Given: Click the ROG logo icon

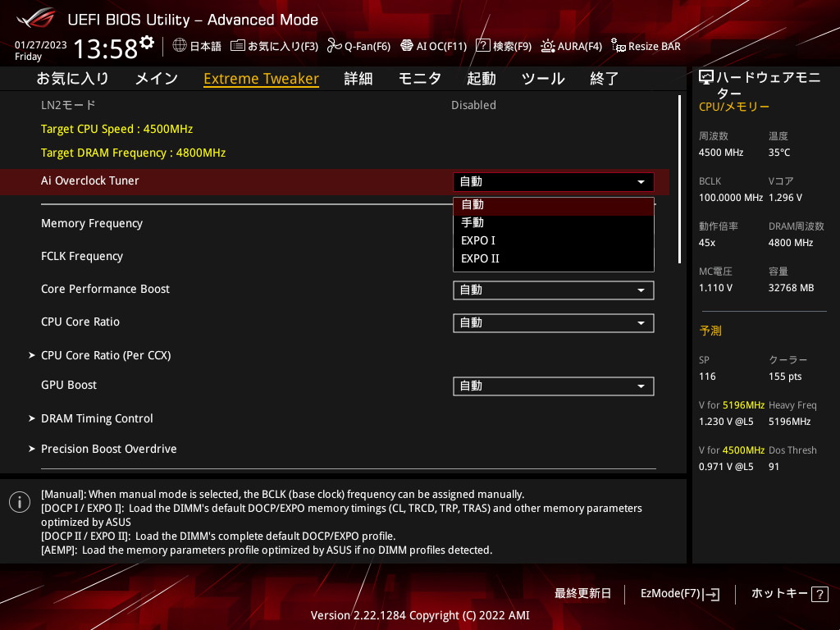Looking at the screenshot, I should click(x=35, y=18).
